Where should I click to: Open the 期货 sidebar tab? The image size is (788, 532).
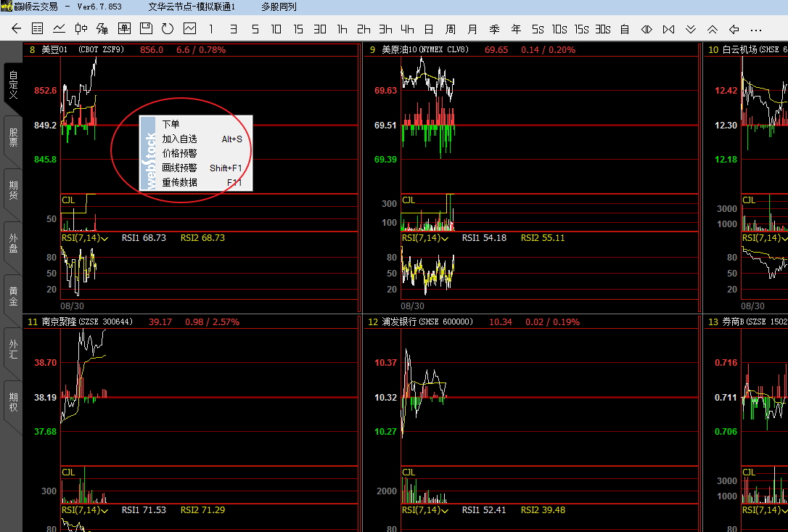[13, 190]
